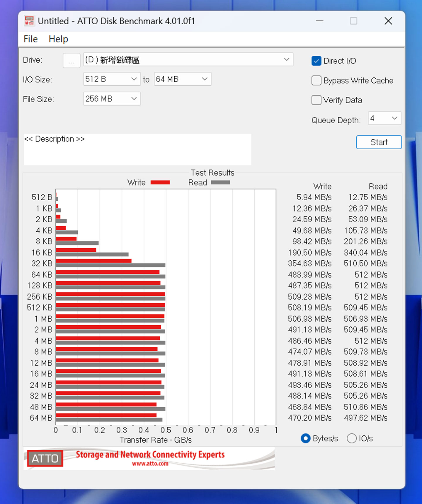Close the ATTO Disk Benchmark window
422x504 pixels.
point(388,21)
